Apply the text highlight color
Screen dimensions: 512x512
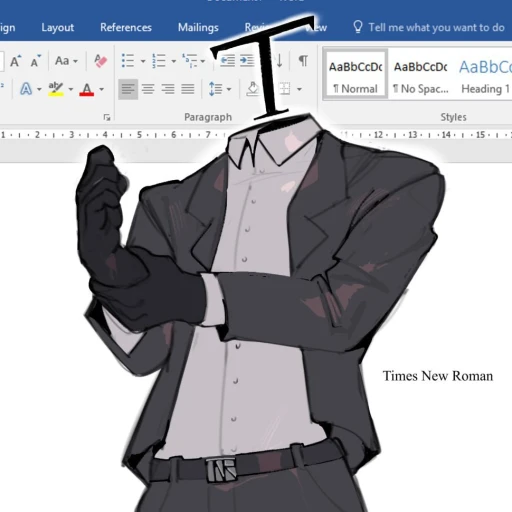(56, 89)
